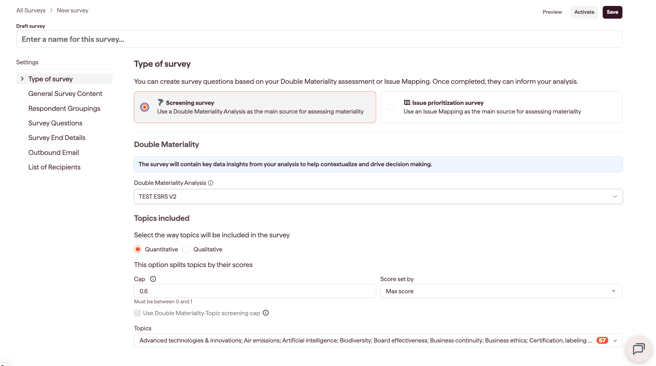Click info icon beside screening cap checkbox
Image resolution: width=656 pixels, height=366 pixels.
click(266, 313)
